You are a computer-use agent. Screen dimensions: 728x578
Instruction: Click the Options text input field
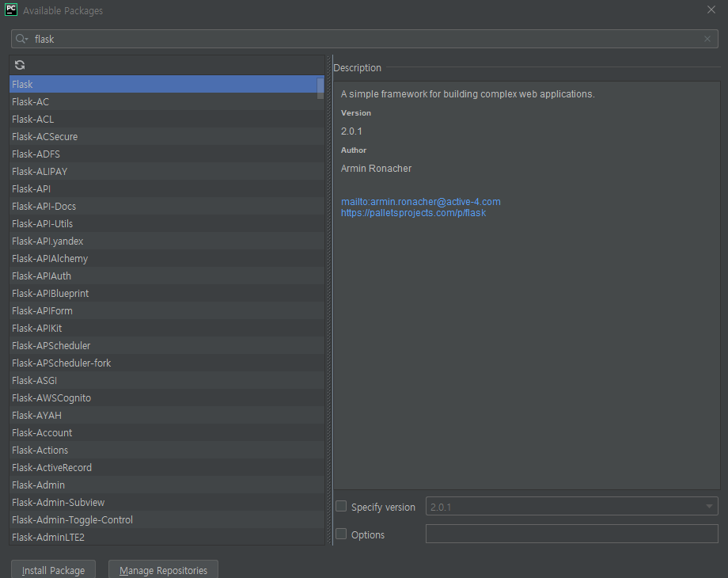[571, 534]
